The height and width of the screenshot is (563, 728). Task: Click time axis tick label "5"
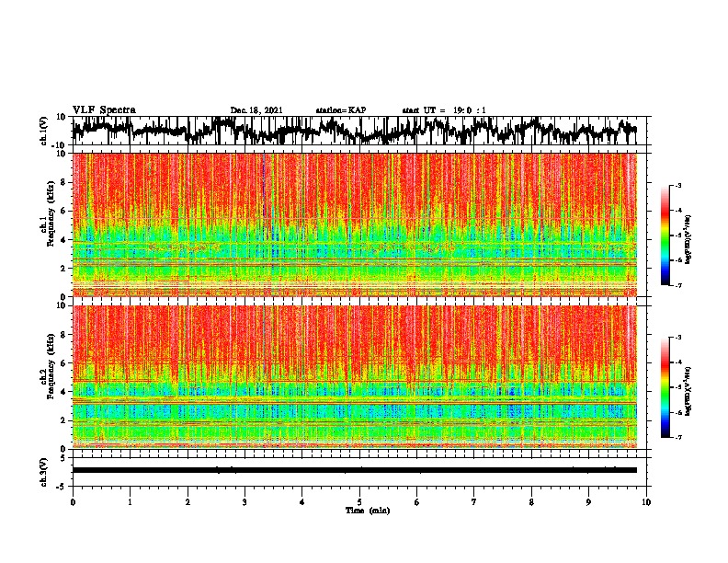tap(359, 502)
